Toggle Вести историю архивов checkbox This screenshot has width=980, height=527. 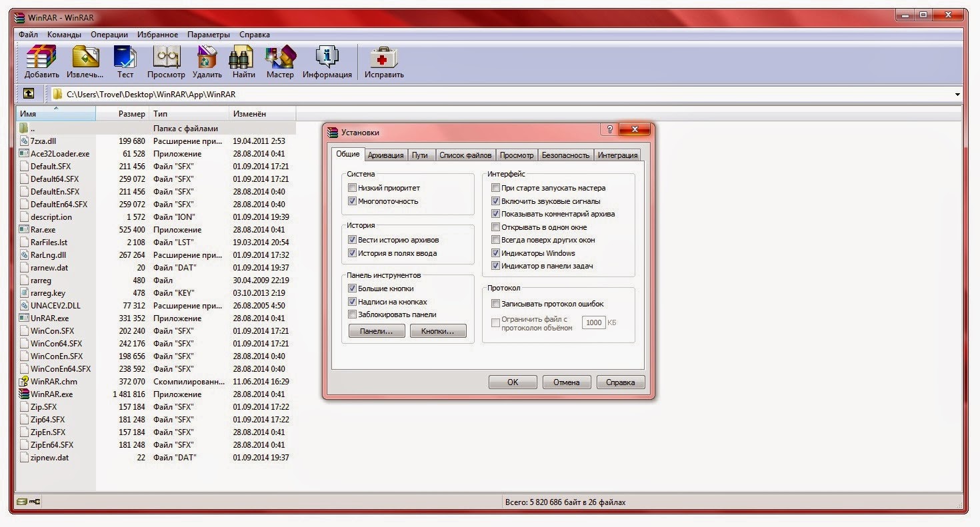[x=353, y=239]
